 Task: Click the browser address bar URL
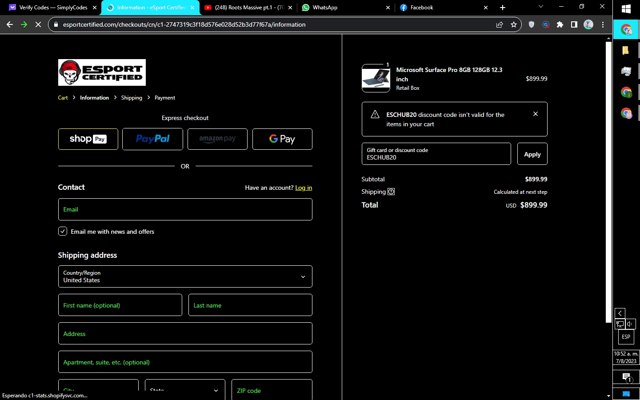pos(184,24)
